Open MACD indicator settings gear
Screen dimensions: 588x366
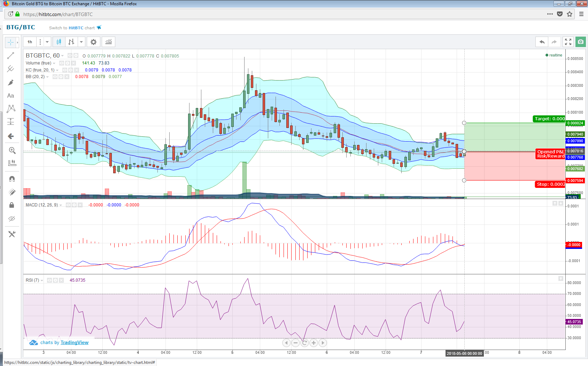74,205
